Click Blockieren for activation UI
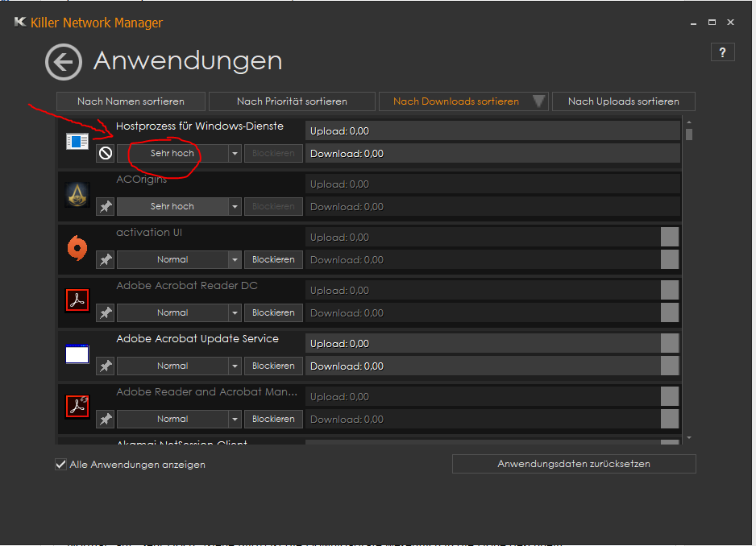Image resolution: width=756 pixels, height=546 pixels. pyautogui.click(x=273, y=260)
